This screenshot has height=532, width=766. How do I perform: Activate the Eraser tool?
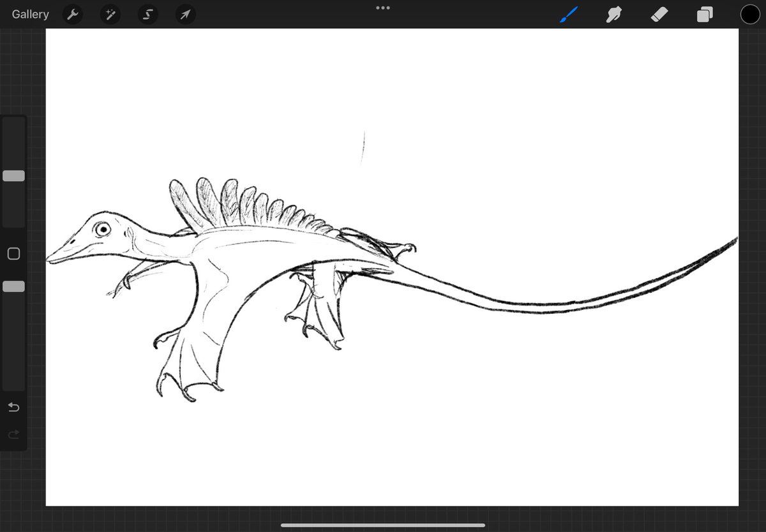coord(659,14)
